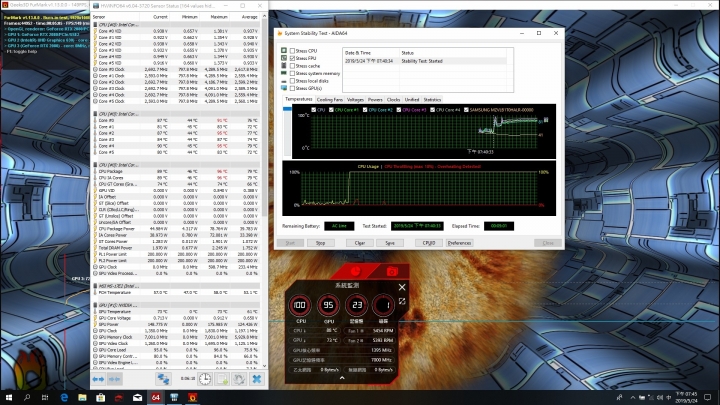The width and height of the screenshot is (720, 405).
Task: Enable Stress GPU(s) checkbox
Action: pyautogui.click(x=292, y=88)
